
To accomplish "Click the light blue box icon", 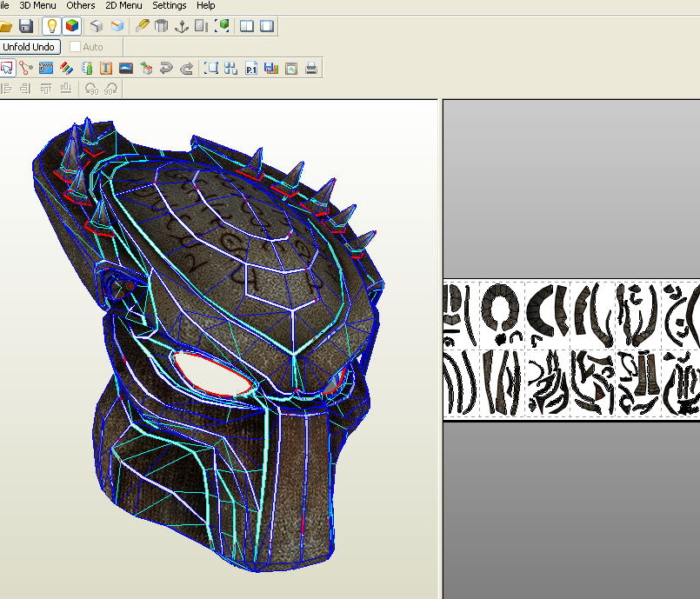I will [117, 26].
